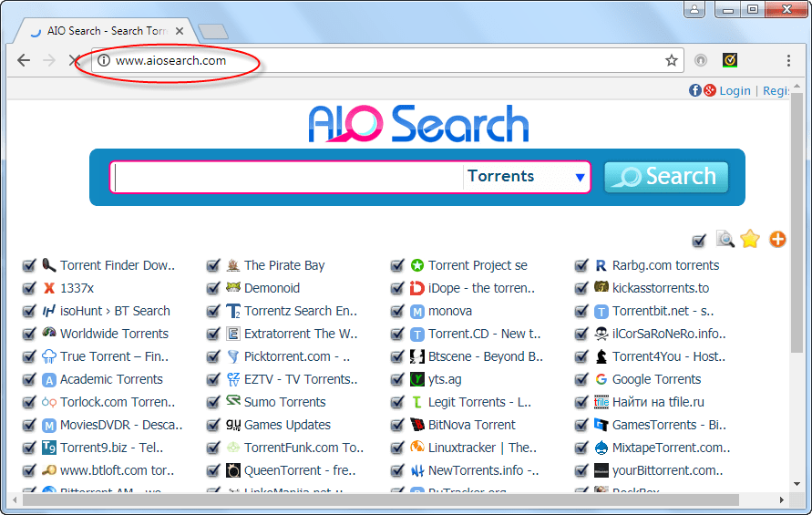The image size is (812, 515).
Task: Disable the Academic Torrents checkbox
Action: 29,379
